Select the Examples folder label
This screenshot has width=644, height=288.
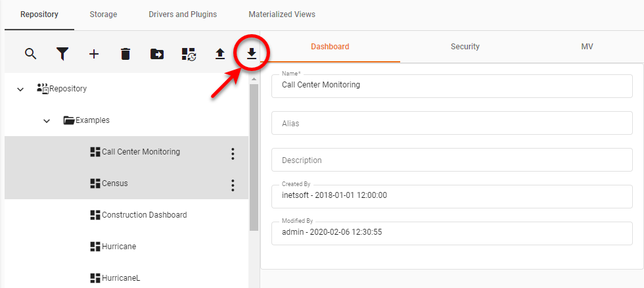point(93,120)
